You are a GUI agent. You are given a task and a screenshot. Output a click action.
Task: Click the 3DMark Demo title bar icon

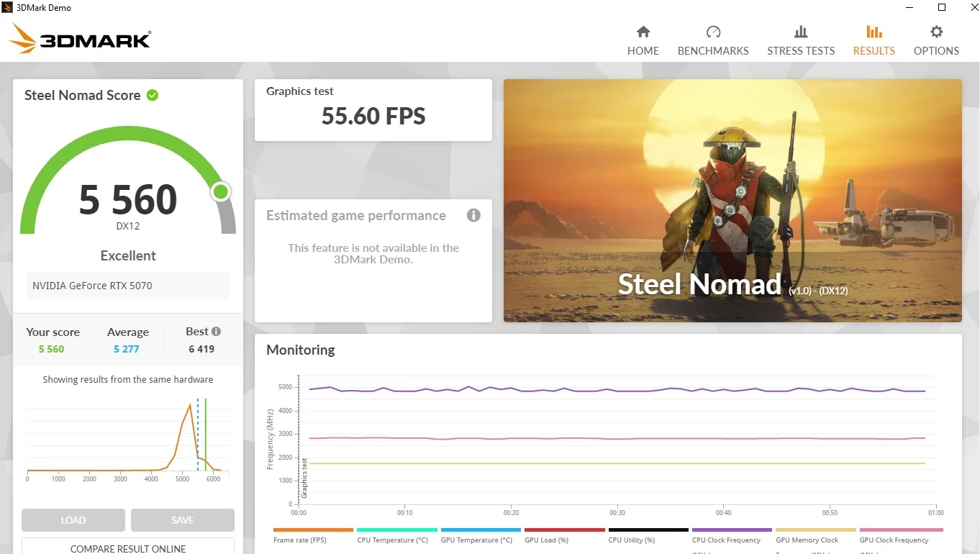click(8, 8)
